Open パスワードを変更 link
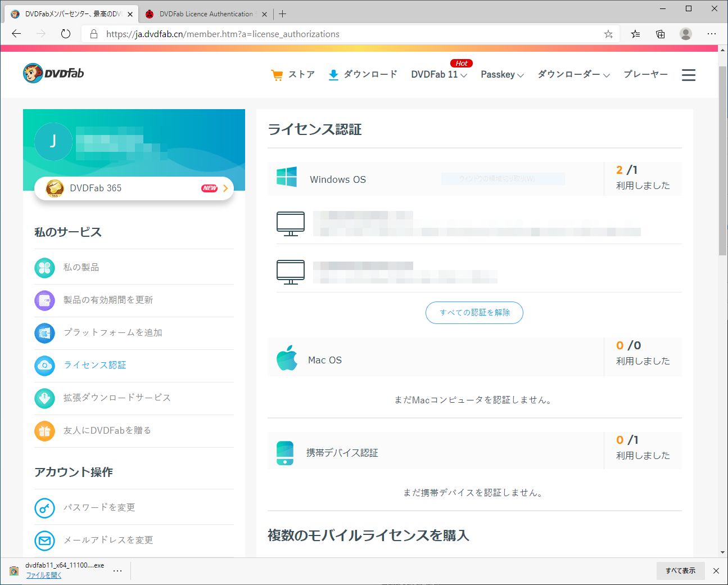728x585 pixels. tap(99, 507)
